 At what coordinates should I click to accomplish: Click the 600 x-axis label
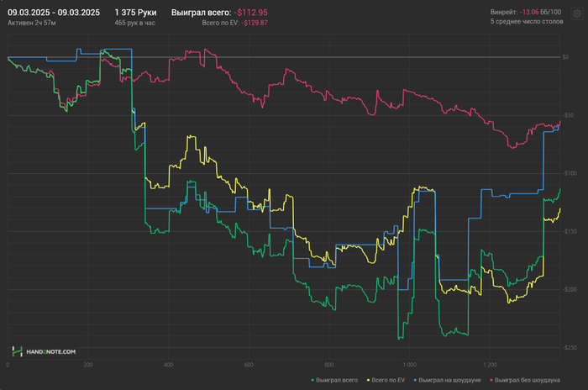249,365
